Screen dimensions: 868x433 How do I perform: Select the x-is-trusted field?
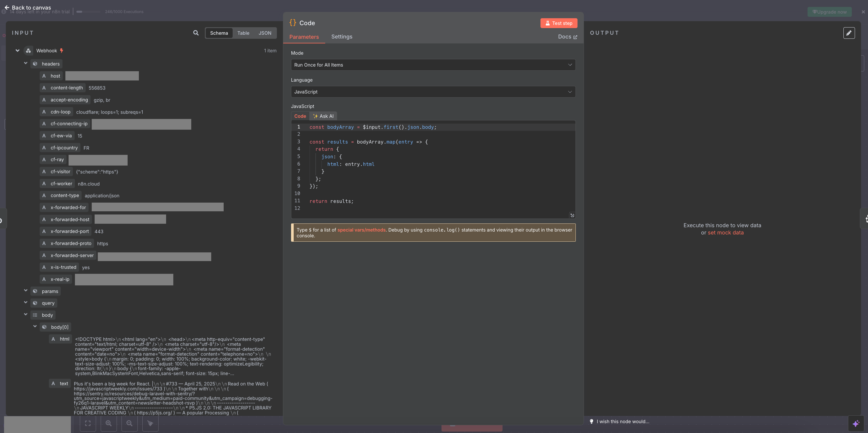coord(59,267)
